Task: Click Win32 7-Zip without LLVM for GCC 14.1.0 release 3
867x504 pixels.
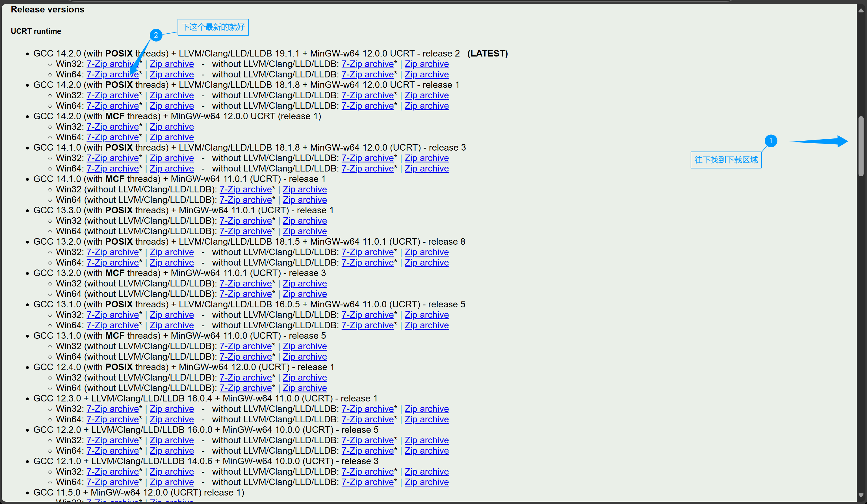Action: [367, 158]
